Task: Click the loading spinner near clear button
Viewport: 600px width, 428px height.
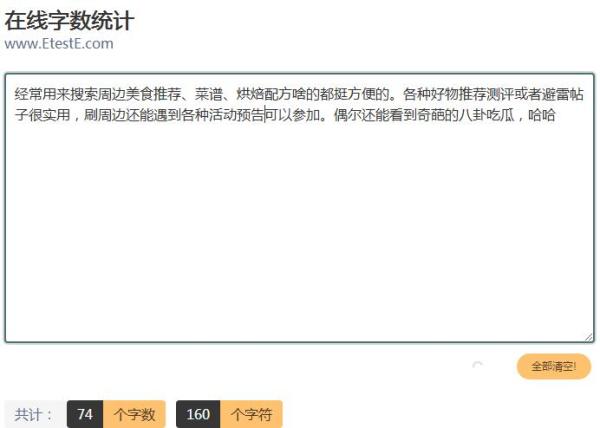Action: click(477, 365)
